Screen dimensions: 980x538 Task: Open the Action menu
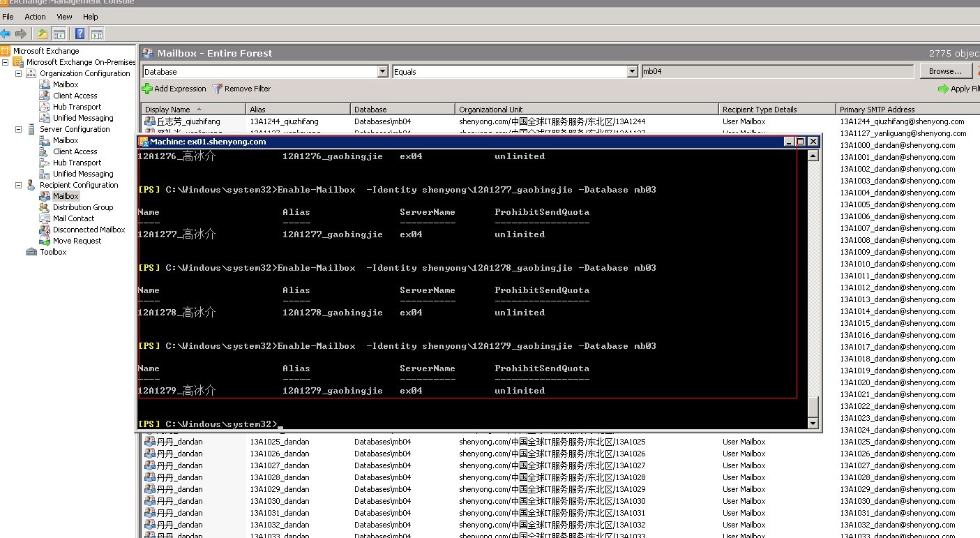coord(35,17)
